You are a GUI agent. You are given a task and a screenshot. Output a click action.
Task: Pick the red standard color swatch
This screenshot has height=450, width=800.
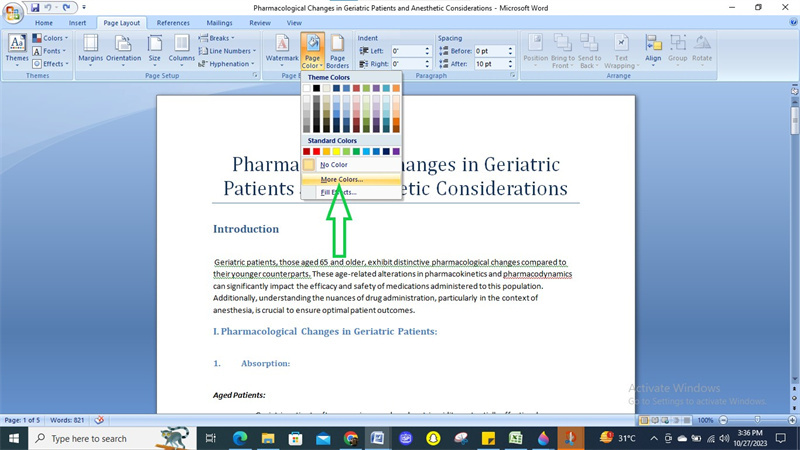(x=318, y=151)
